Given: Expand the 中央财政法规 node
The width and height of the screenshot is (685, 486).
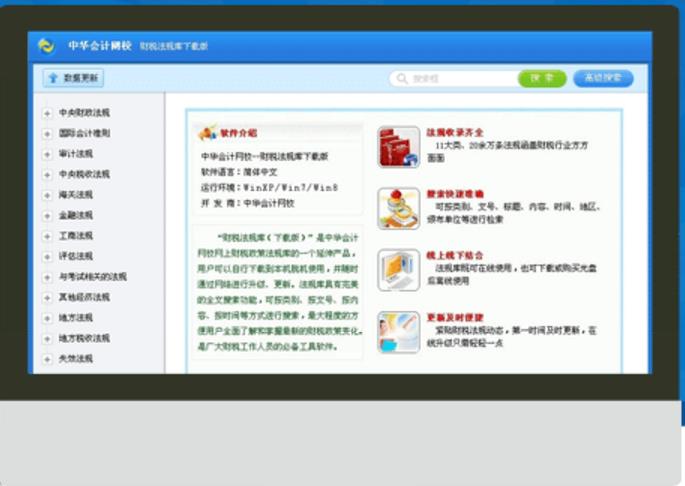Looking at the screenshot, I should [47, 113].
